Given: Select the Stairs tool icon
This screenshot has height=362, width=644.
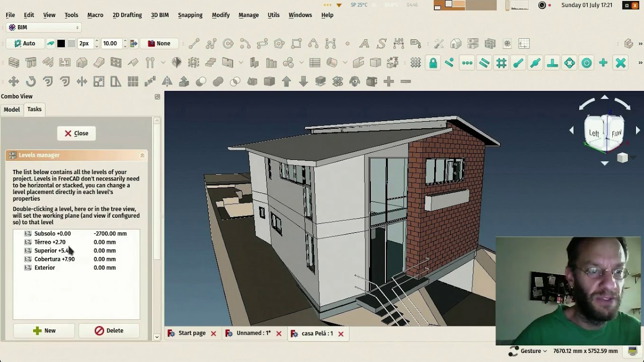Looking at the screenshot, I should (211, 63).
